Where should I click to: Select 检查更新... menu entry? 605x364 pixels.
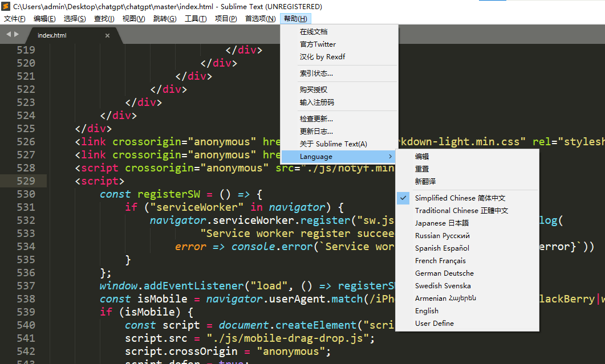pos(339,118)
